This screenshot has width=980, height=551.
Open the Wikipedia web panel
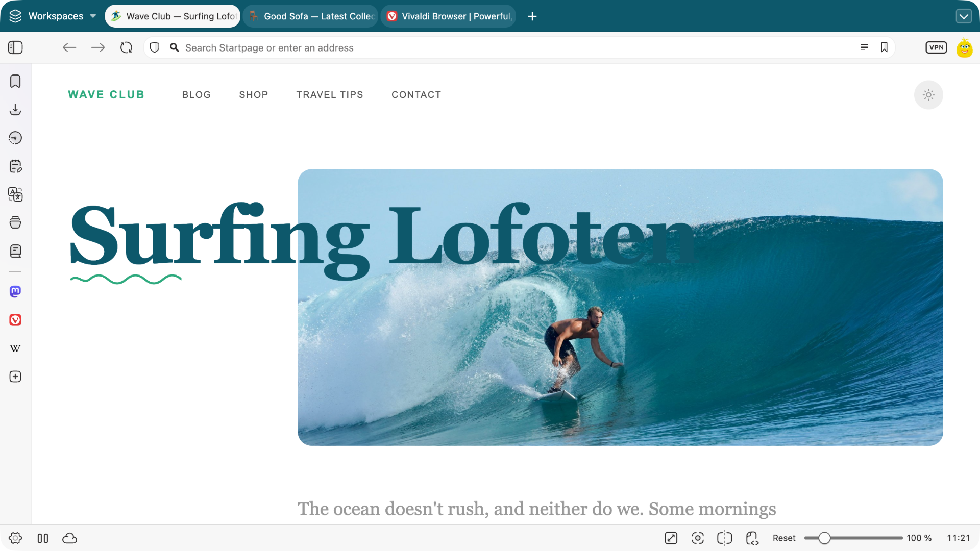[15, 348]
